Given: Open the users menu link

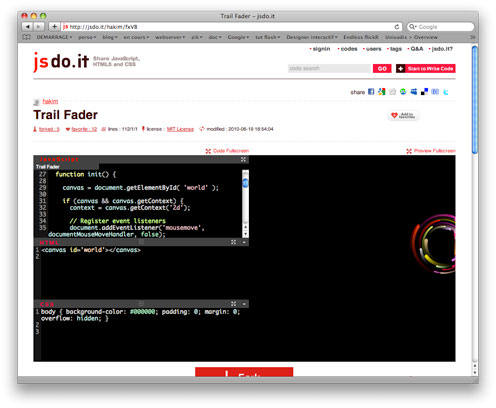Looking at the screenshot, I should (373, 49).
